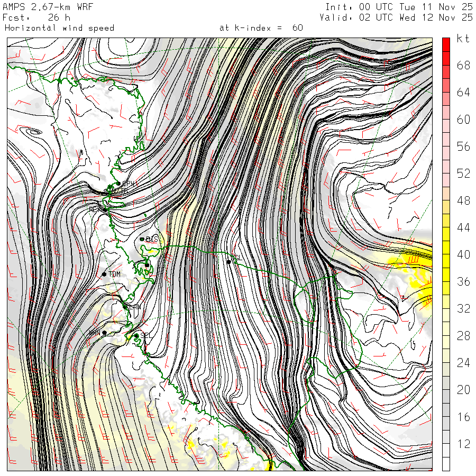
Task: Click the WHN station marker dot
Action: coord(105,332)
